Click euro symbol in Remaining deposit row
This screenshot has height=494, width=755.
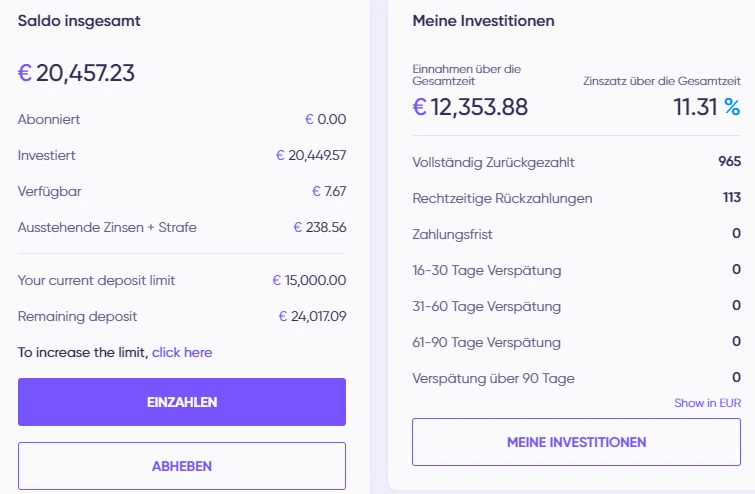click(x=283, y=316)
